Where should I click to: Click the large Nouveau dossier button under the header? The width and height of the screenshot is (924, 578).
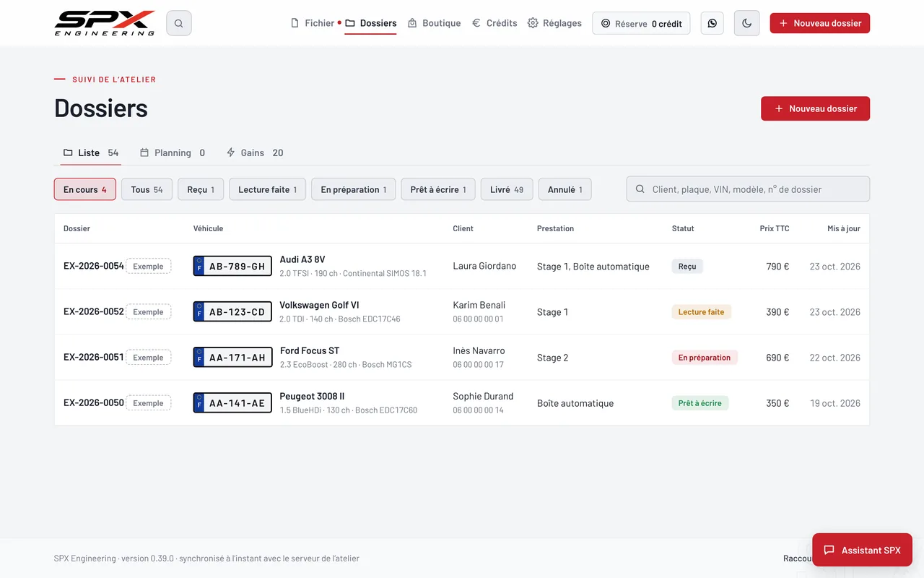[815, 108]
